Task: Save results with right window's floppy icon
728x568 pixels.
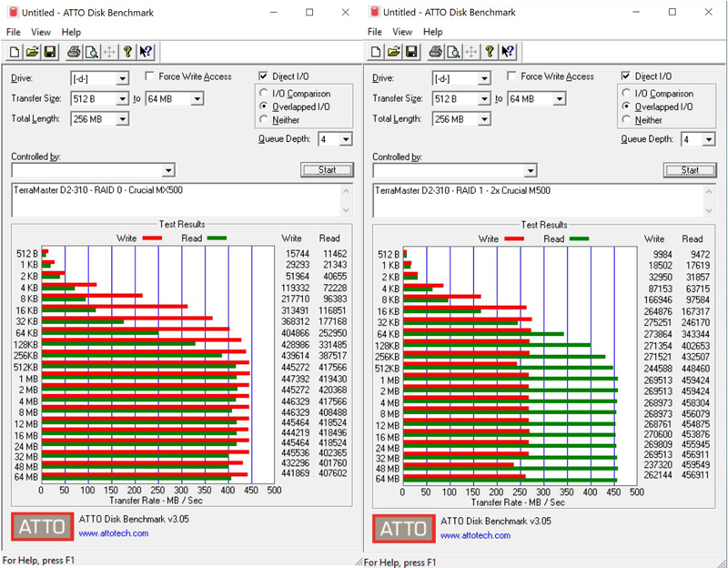Action: tap(411, 52)
